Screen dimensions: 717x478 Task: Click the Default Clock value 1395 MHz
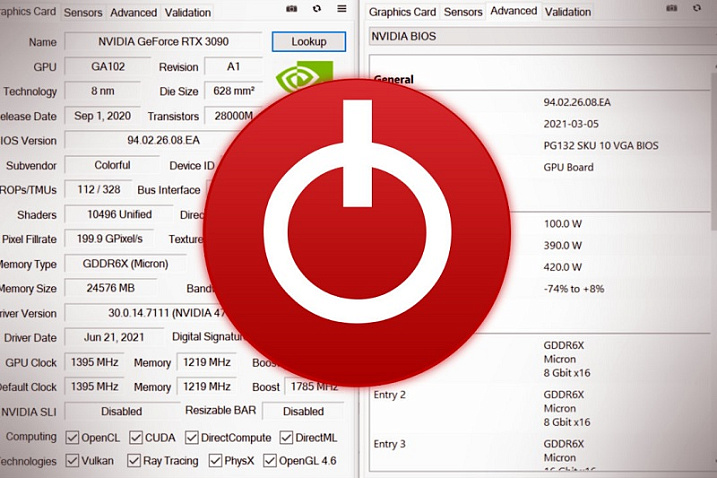tap(95, 387)
